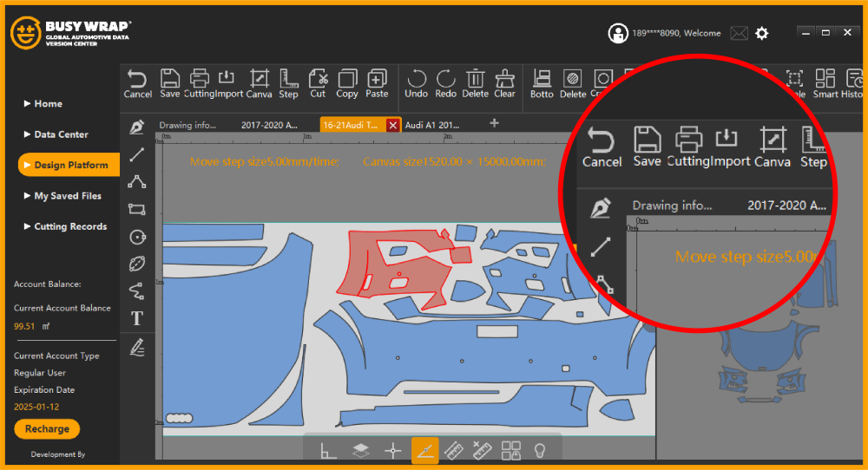Click the right-angle icon in bottom bar
This screenshot has height=470, width=868.
[x=328, y=451]
